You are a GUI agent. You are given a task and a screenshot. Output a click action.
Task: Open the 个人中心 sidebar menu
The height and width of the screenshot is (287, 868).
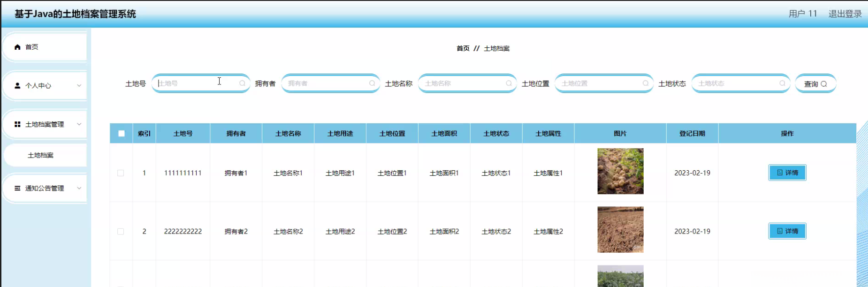pyautogui.click(x=45, y=86)
